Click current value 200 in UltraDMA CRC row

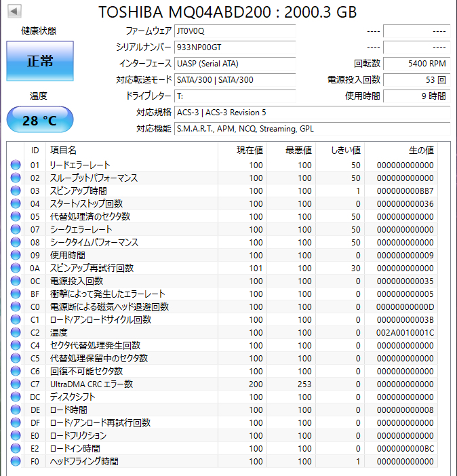(x=256, y=384)
